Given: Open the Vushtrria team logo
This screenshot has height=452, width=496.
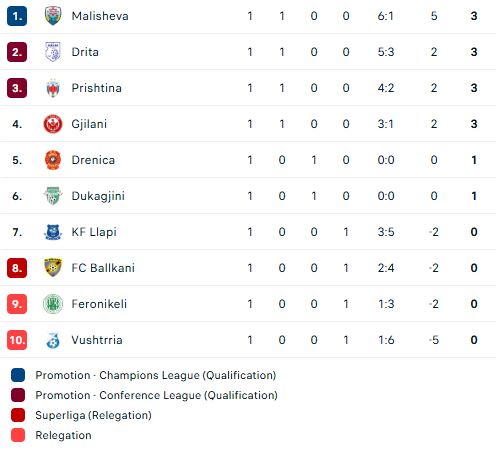Looking at the screenshot, I should 53,340.
